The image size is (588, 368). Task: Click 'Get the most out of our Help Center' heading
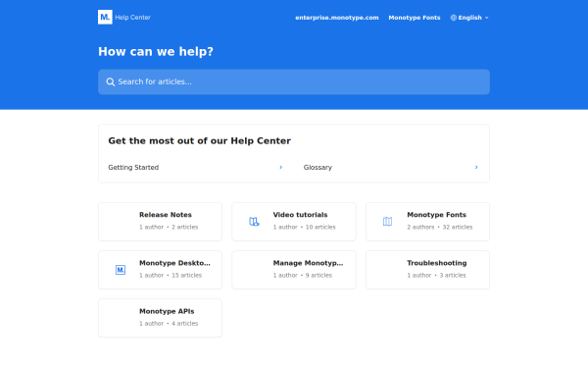point(200,140)
